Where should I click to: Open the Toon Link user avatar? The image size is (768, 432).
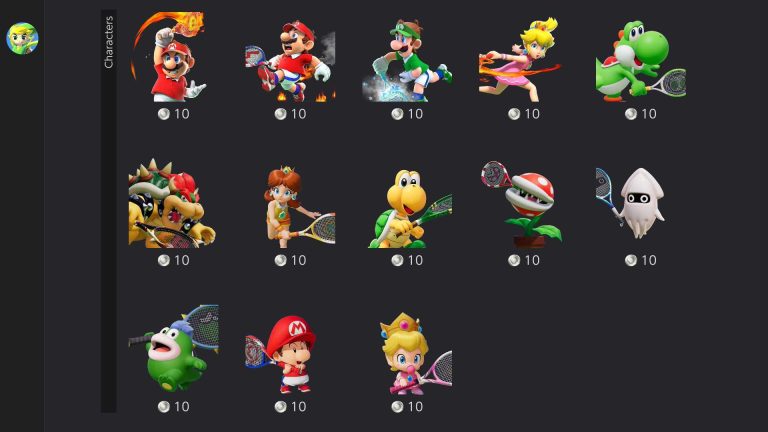pos(22,38)
